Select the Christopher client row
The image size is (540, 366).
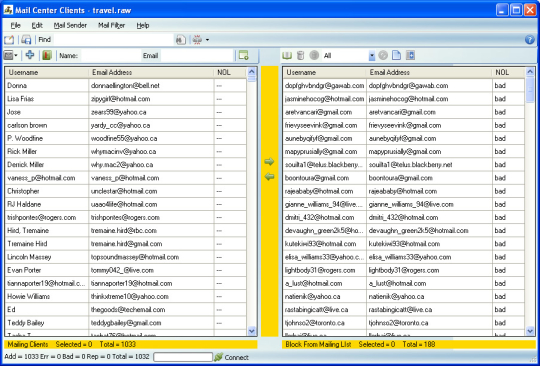(x=126, y=191)
